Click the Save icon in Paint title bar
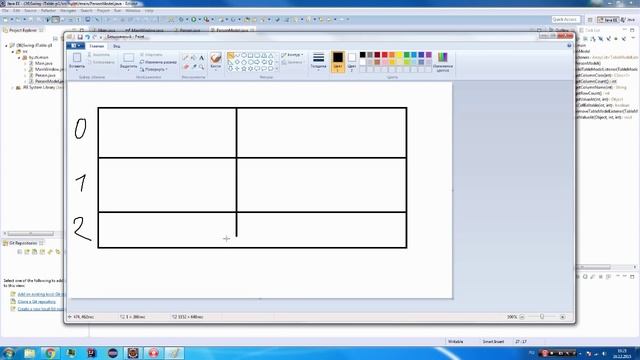 (x=80, y=37)
